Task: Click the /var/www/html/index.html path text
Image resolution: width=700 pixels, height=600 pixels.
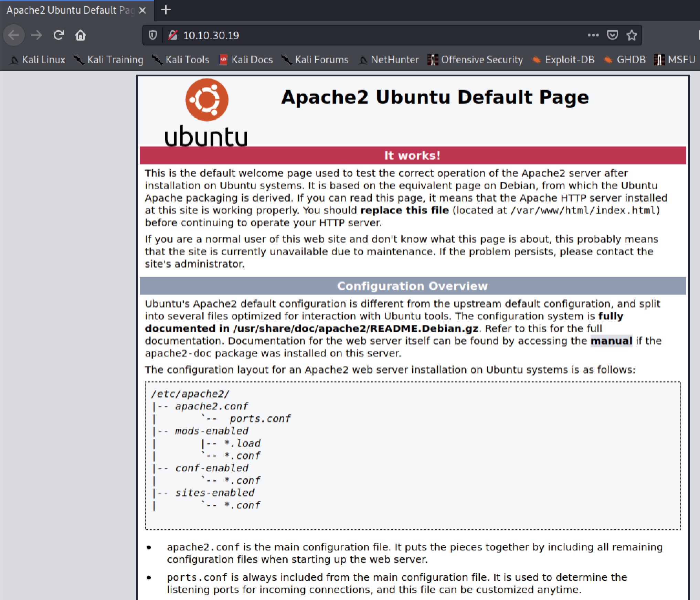Action: pos(583,210)
